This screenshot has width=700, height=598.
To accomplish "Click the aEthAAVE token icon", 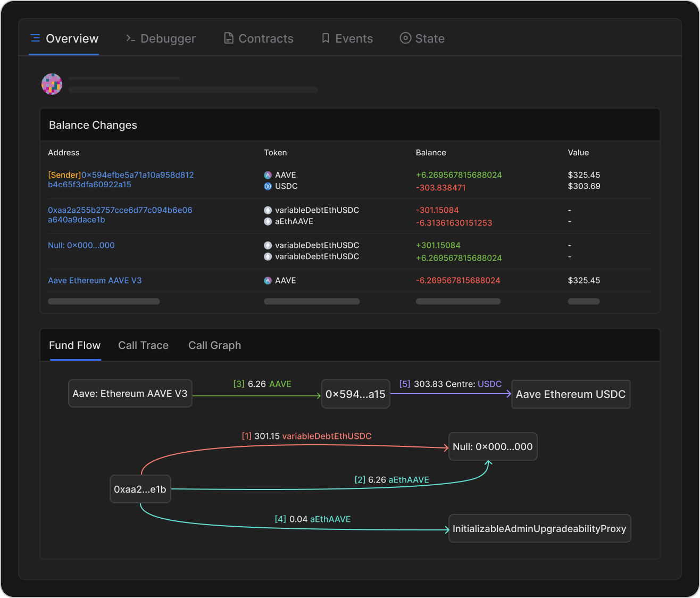I will tap(268, 221).
